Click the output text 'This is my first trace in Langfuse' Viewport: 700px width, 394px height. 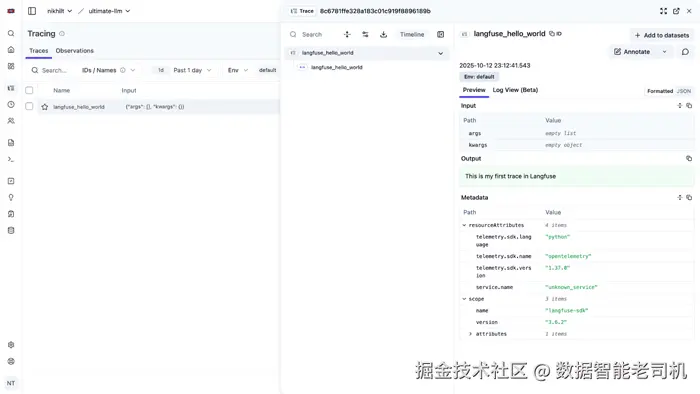tap(510, 176)
